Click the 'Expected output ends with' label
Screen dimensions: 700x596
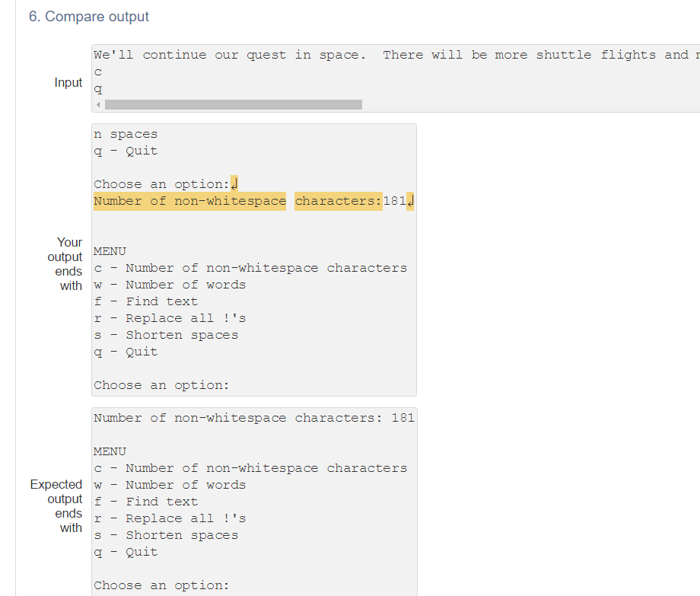(56, 505)
